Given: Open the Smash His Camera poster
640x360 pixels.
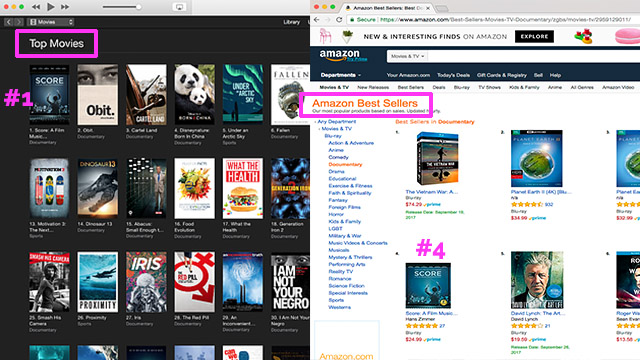Looking at the screenshot, I should coord(49,282).
